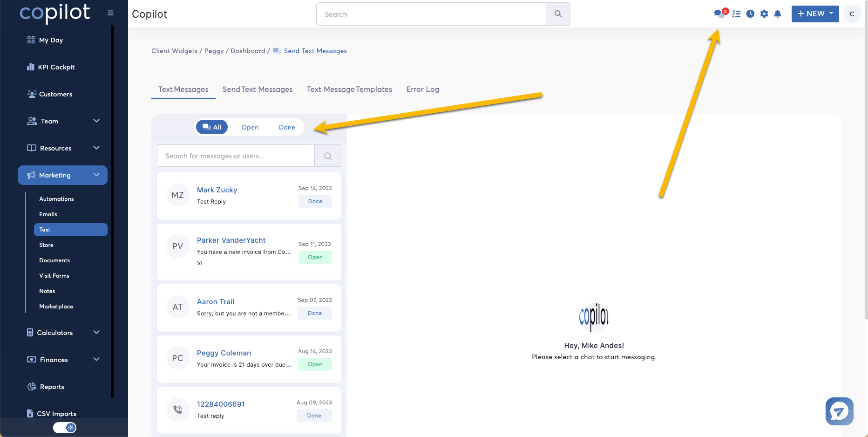The width and height of the screenshot is (868, 437).
Task: Open CSV Imports in sidebar
Action: pos(51,414)
